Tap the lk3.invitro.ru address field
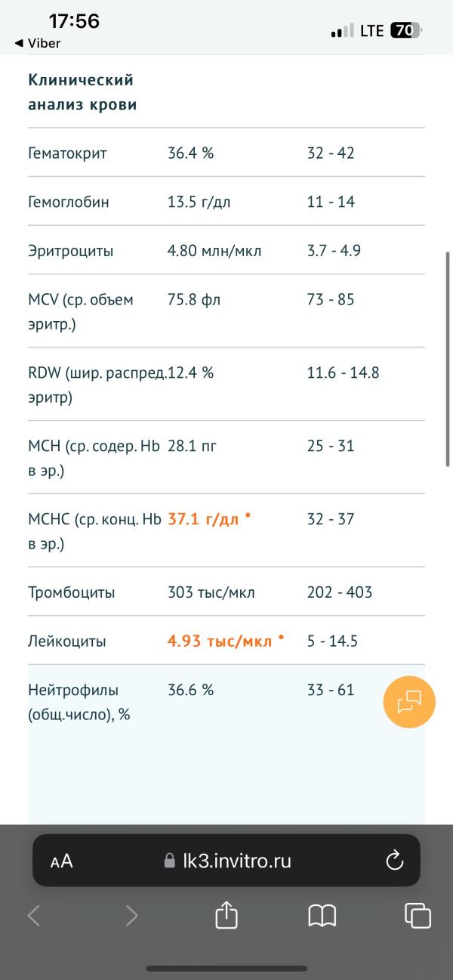453x980 pixels. (226, 860)
